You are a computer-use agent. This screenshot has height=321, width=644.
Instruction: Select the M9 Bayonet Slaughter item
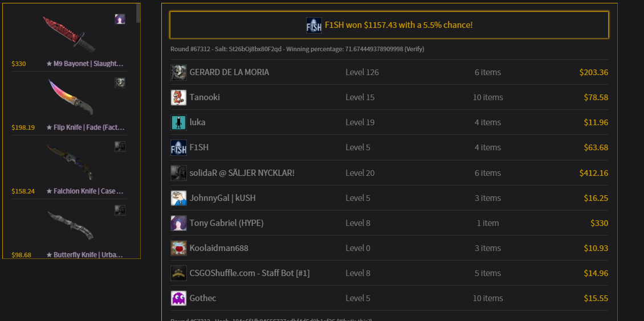[68, 39]
